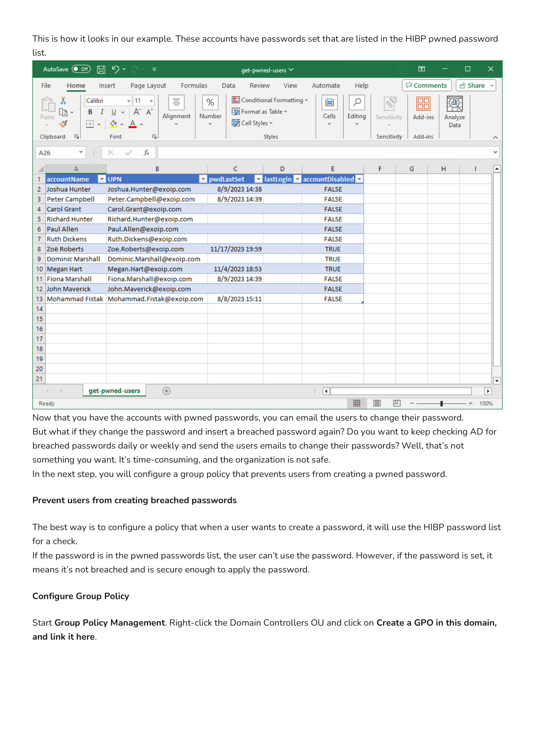Click the Select All corner triangle
535x756 pixels.
click(x=41, y=169)
